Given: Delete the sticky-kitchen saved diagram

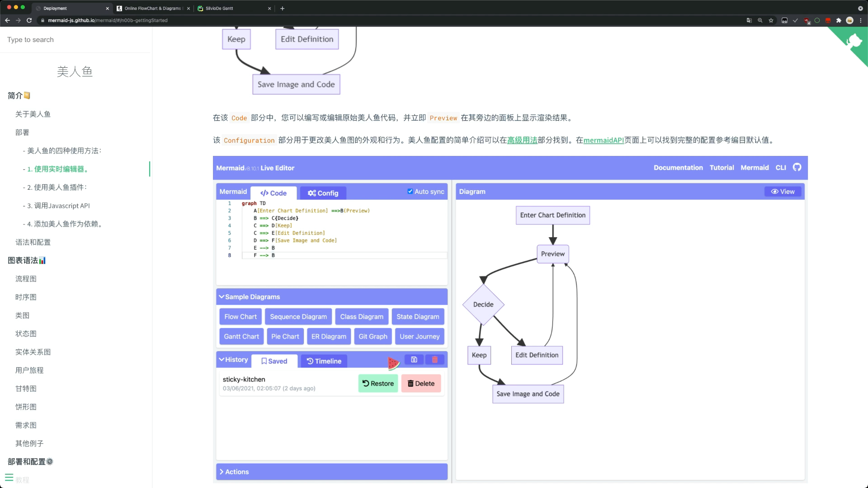Looking at the screenshot, I should [x=421, y=384].
